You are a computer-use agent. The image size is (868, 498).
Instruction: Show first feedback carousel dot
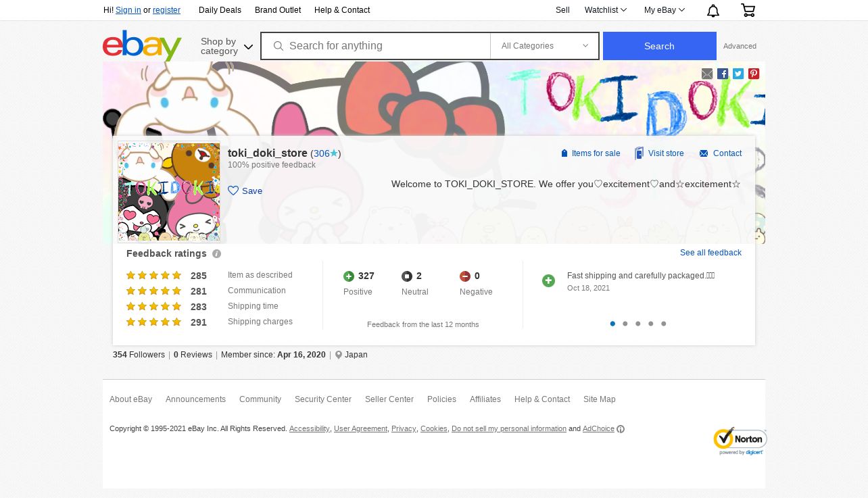[612, 324]
